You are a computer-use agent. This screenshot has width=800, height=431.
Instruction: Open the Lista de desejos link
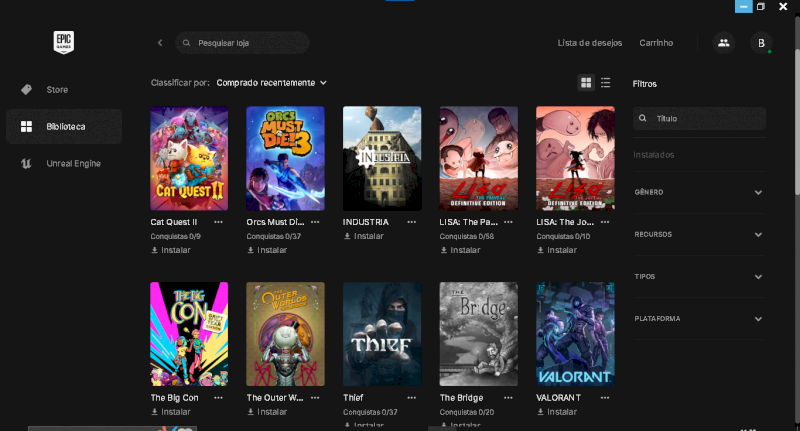click(x=589, y=43)
